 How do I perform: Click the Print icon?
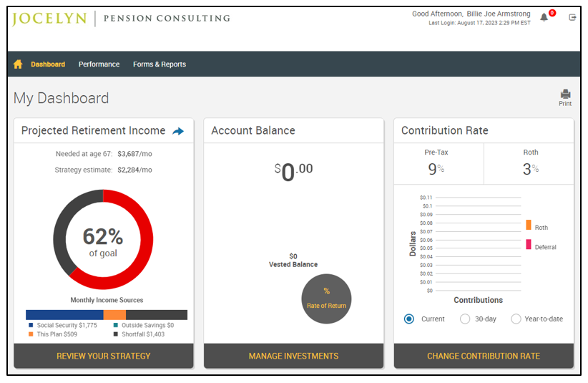pyautogui.click(x=565, y=95)
